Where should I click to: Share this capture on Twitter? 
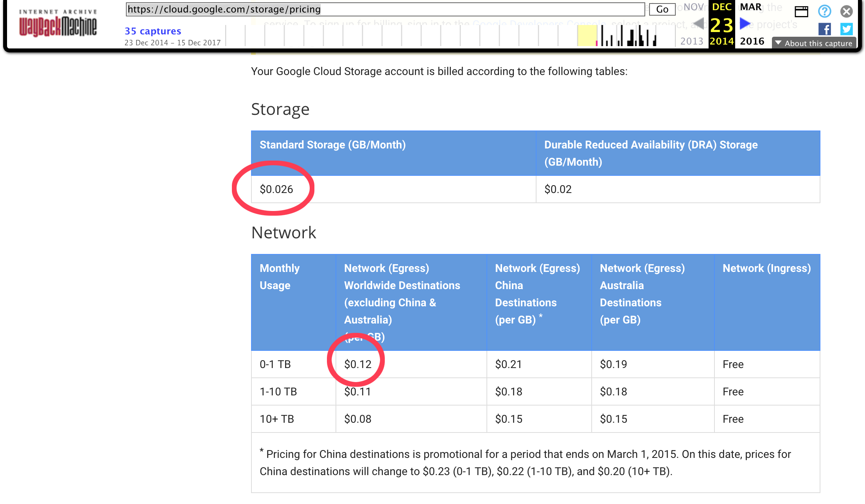pyautogui.click(x=847, y=29)
